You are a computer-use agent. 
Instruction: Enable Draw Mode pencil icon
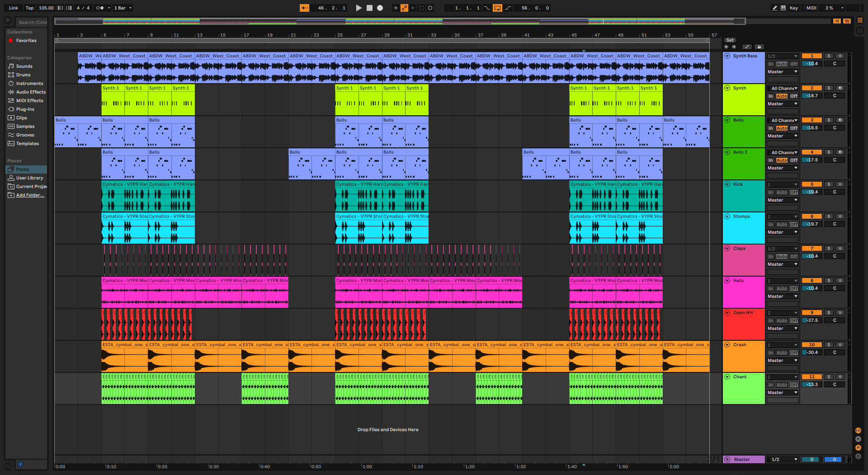(774, 8)
